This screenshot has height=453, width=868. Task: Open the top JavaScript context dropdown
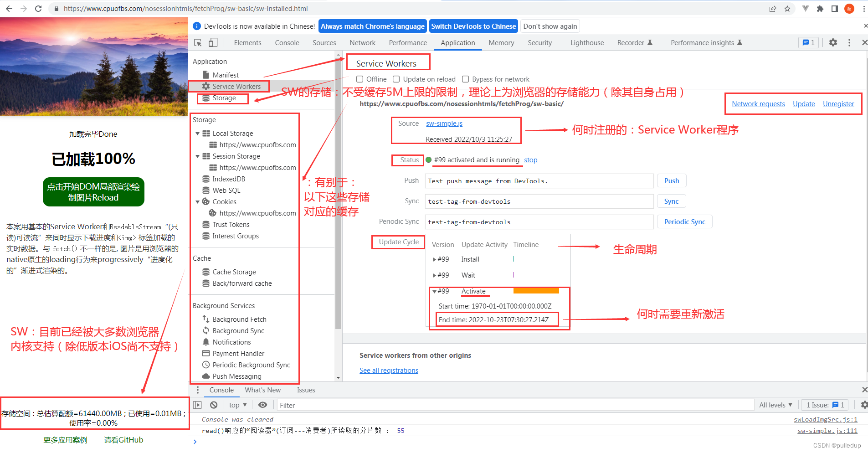[238, 405]
